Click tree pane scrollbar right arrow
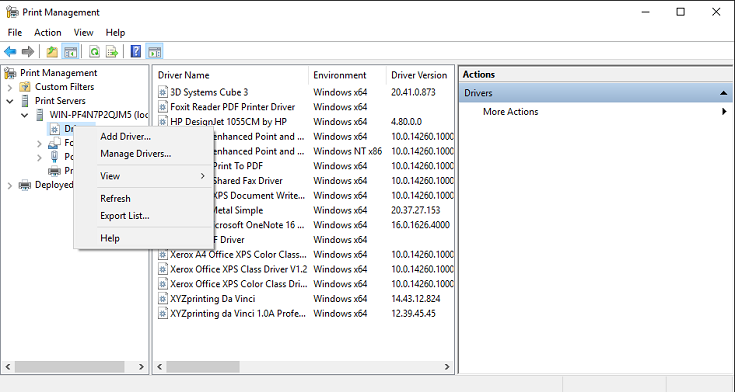This screenshot has width=735, height=392. pos(141,367)
